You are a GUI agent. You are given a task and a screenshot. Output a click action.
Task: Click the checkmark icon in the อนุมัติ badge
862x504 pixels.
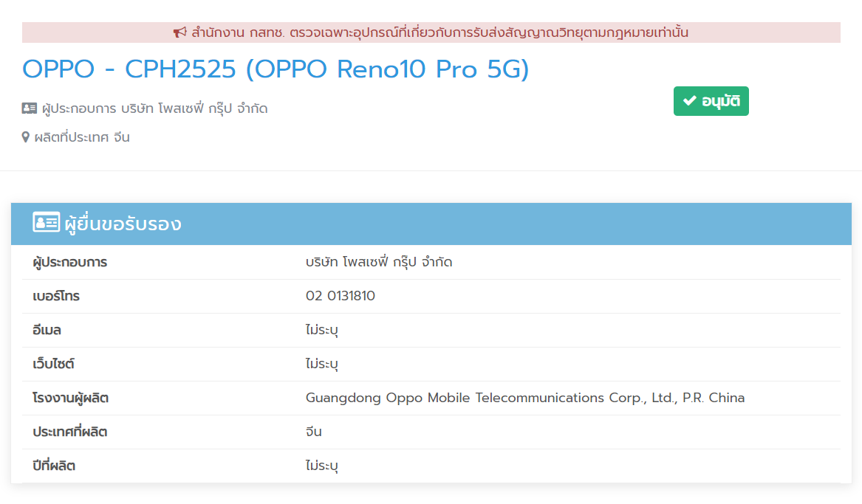(690, 101)
